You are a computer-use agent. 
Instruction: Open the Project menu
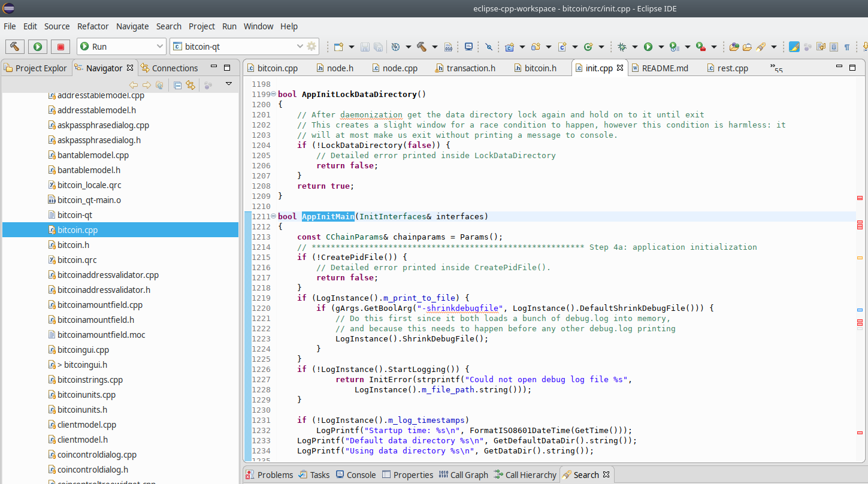202,26
